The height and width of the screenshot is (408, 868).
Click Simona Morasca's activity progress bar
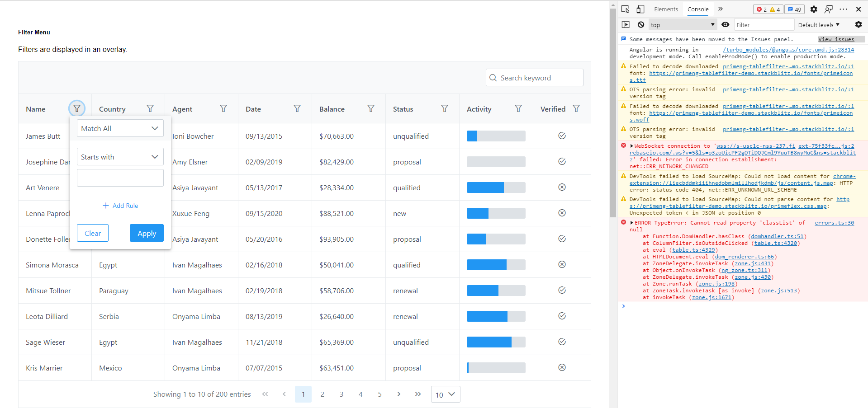pyautogui.click(x=496, y=265)
